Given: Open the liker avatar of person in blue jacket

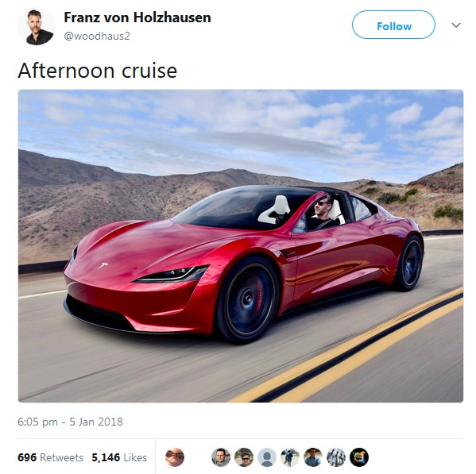Looking at the screenshot, I should [x=290, y=457].
